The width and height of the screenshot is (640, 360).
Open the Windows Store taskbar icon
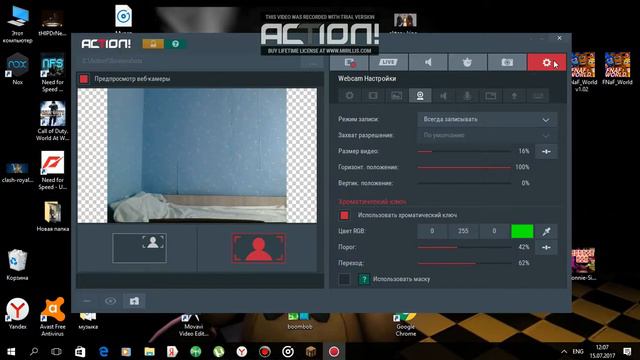pos(80,351)
